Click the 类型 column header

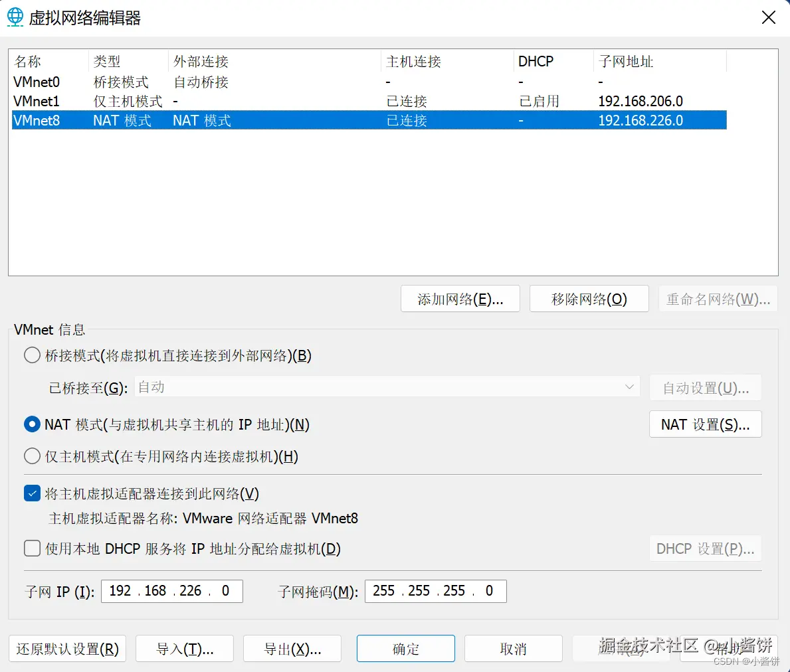128,61
